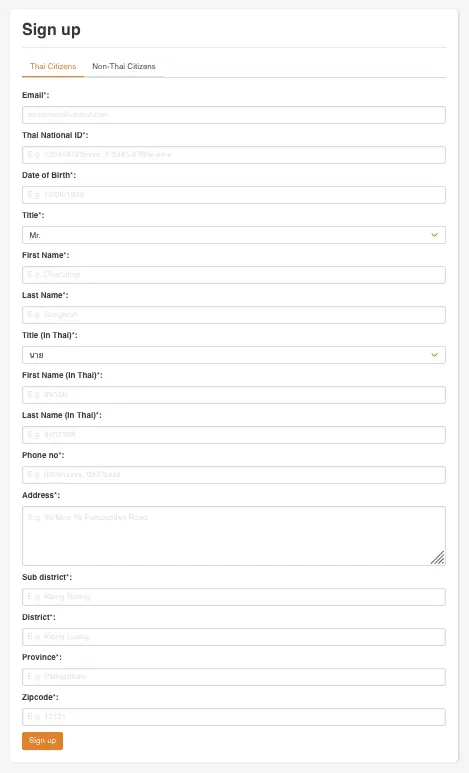Select the Sub district field
Screen dimensions: 469x773
coord(234,597)
